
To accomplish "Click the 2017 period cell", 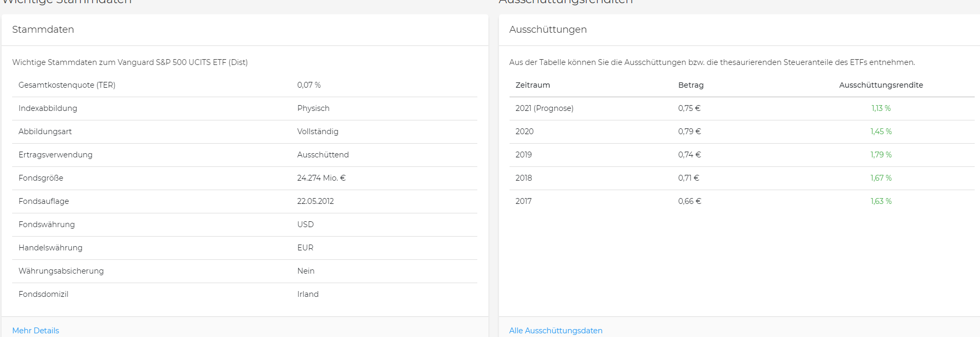I will pyautogui.click(x=523, y=201).
